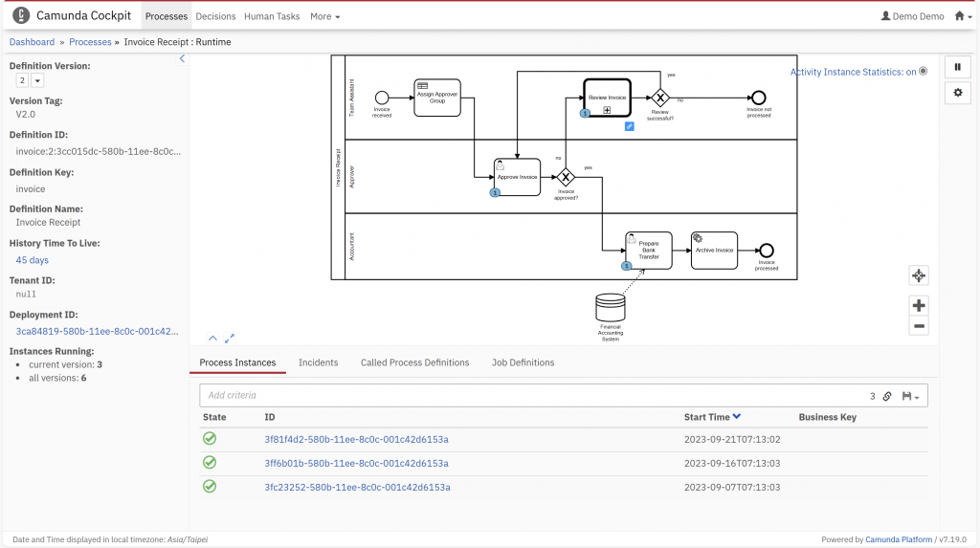Viewport: 980px width, 548px height.
Task: Open instance 3fc23252-580b-11ee-8c0c-001c42d6153a
Action: pos(358,487)
